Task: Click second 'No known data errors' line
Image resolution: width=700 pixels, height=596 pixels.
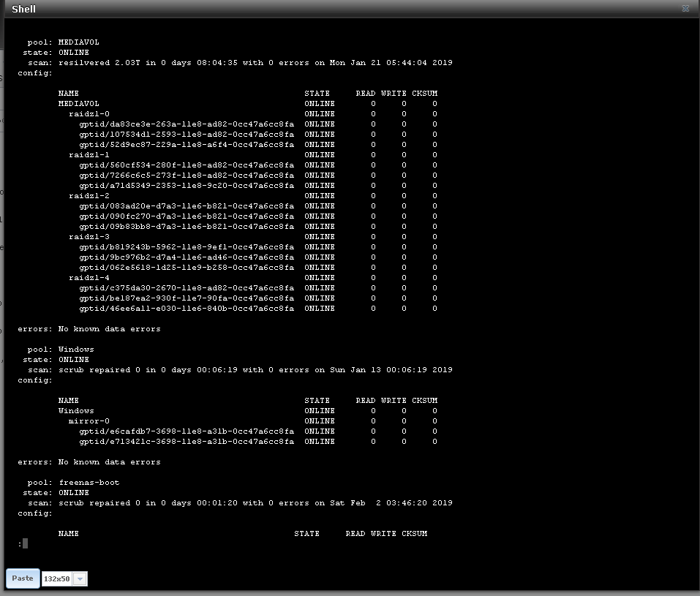Action: pyautogui.click(x=110, y=462)
